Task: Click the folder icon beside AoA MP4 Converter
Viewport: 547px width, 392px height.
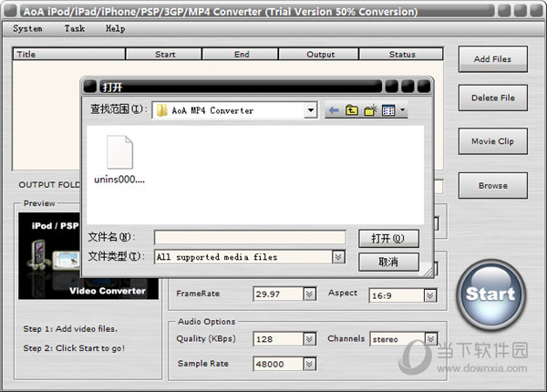Action: tap(162, 110)
